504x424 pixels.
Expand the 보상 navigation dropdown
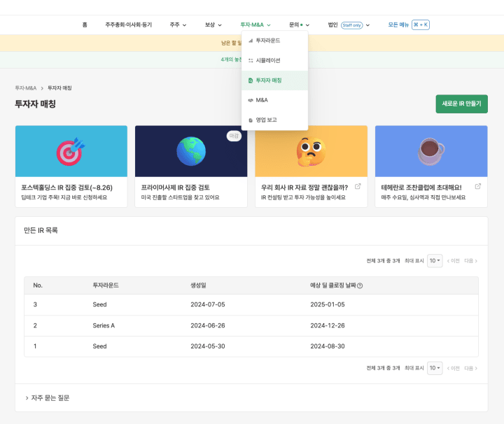pos(213,24)
